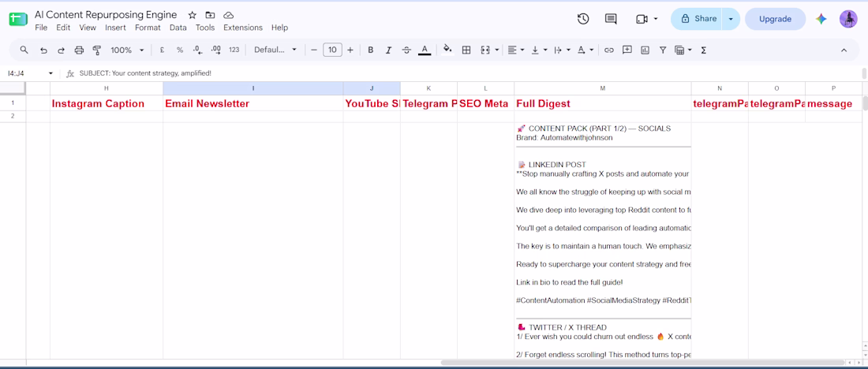Format as currency with pound icon

pyautogui.click(x=163, y=50)
